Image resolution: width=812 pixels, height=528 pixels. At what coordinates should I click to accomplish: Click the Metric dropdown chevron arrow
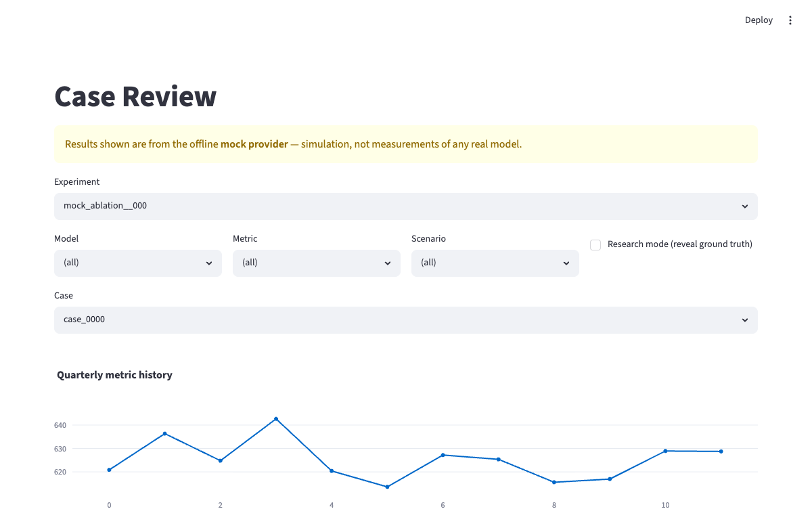pos(388,263)
